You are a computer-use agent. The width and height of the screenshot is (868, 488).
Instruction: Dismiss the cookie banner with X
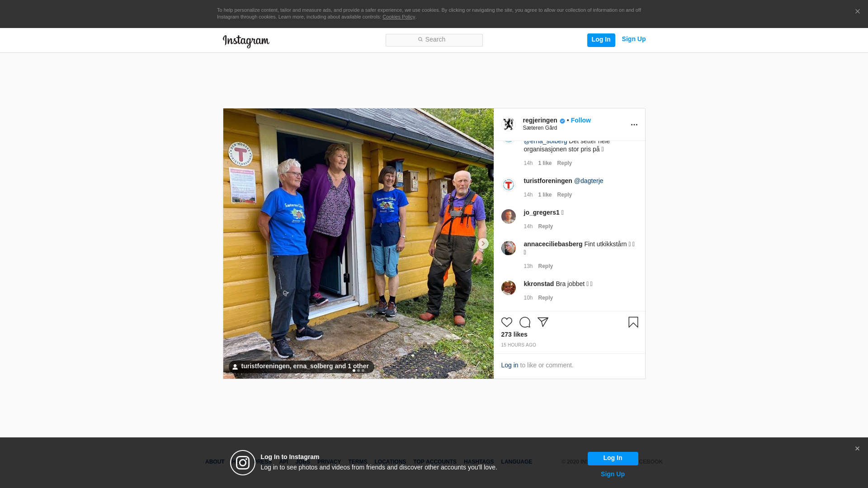(857, 12)
